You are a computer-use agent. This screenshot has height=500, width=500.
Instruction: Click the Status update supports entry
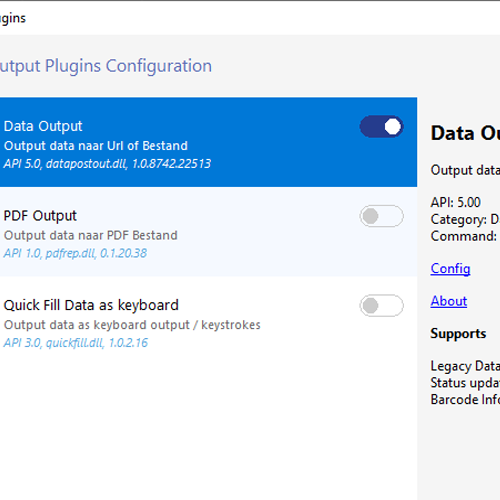point(465,383)
